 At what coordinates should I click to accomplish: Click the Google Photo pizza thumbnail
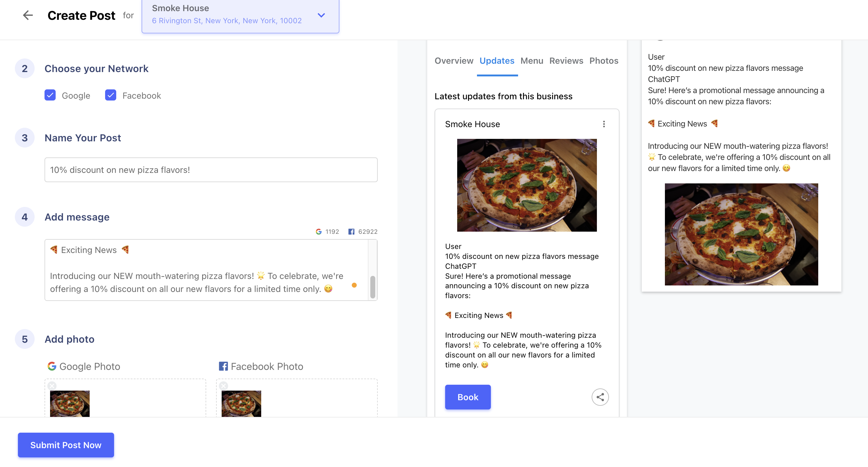(x=70, y=404)
